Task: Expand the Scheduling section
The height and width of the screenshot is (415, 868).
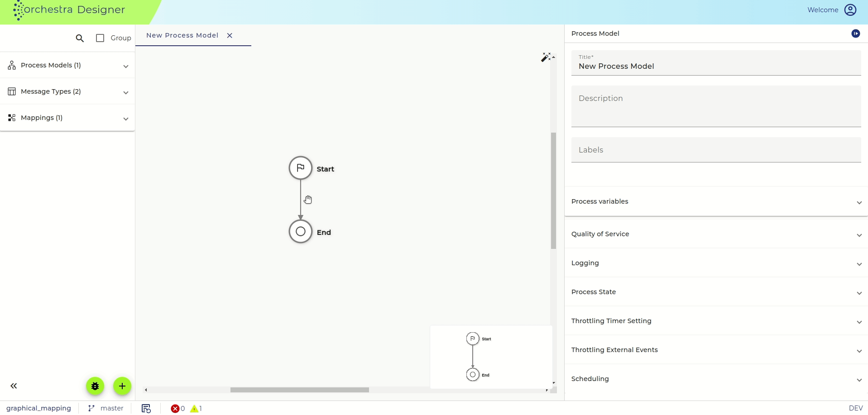Action: [x=716, y=379]
